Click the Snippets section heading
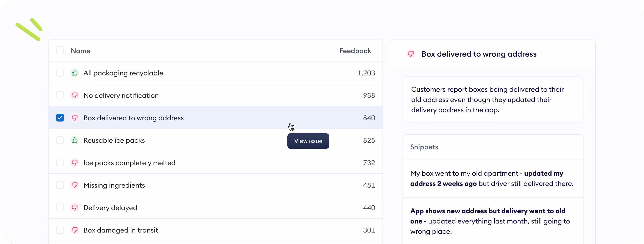 pos(424,147)
